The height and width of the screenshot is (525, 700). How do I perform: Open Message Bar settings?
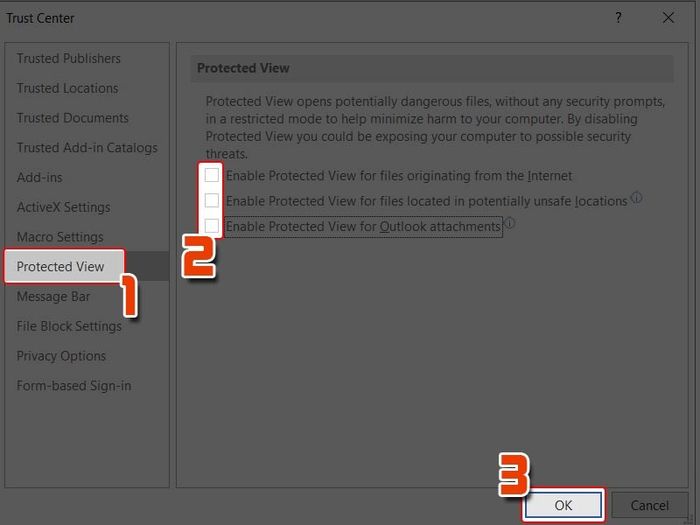(x=53, y=296)
